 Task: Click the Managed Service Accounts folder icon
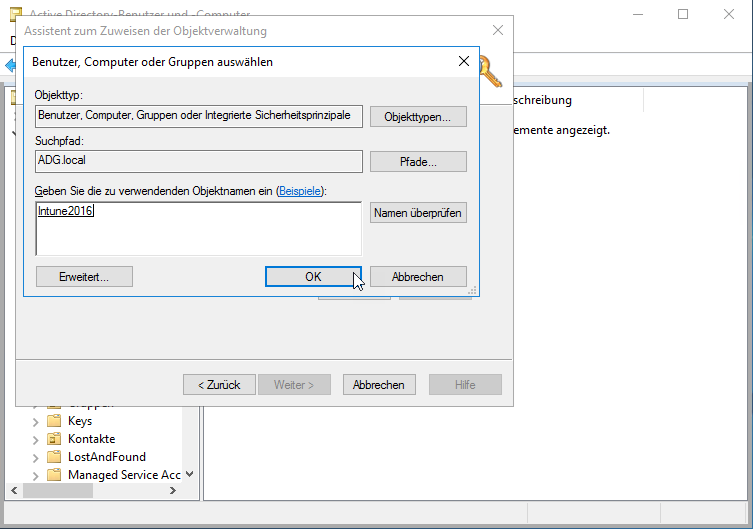(54, 475)
